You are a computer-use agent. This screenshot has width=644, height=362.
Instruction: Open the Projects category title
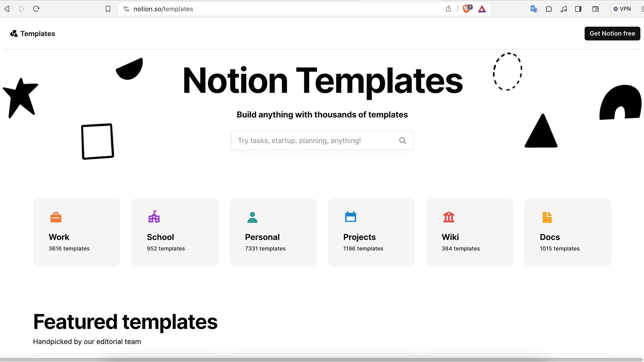coord(360,237)
